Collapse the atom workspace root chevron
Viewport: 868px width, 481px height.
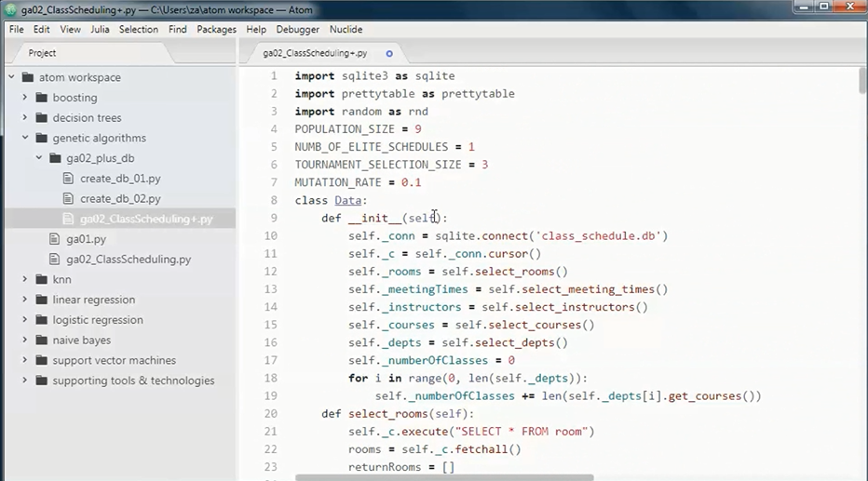[x=11, y=77]
